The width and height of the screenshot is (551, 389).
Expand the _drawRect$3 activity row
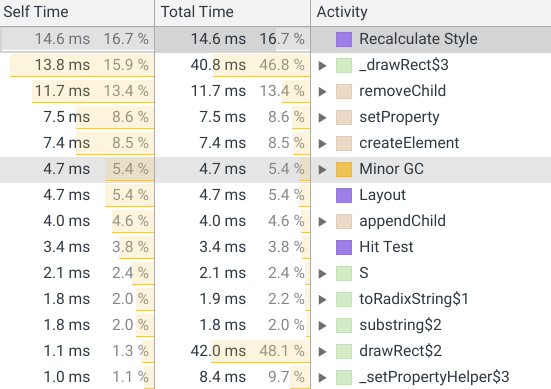(322, 65)
